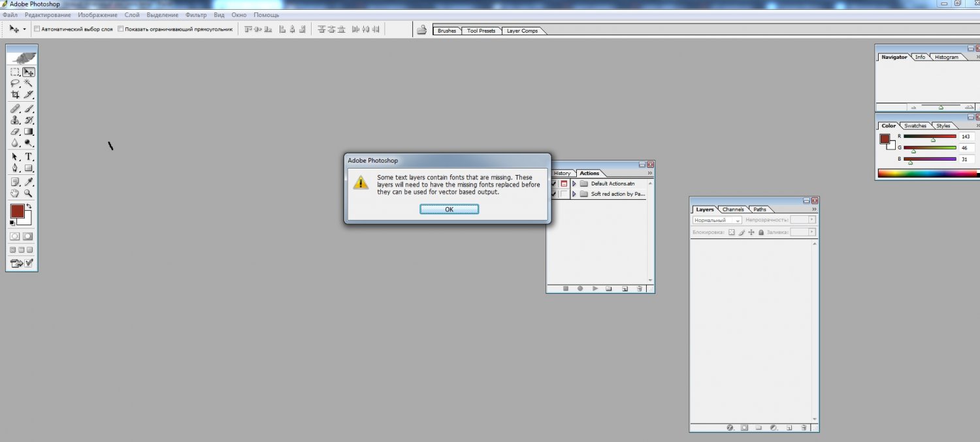Screen dimensions: 980x442
Task: Open the Файл menu
Action: tap(10, 14)
